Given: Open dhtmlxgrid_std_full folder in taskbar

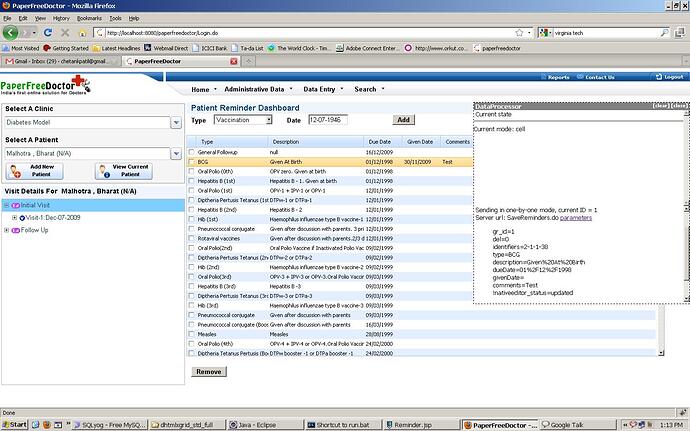Looking at the screenshot, I should click(187, 425).
